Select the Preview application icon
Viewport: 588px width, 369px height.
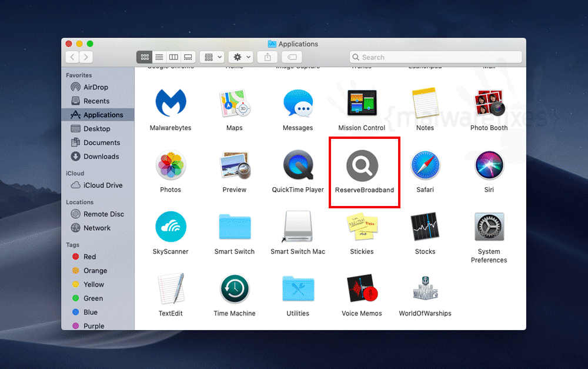pyautogui.click(x=235, y=165)
